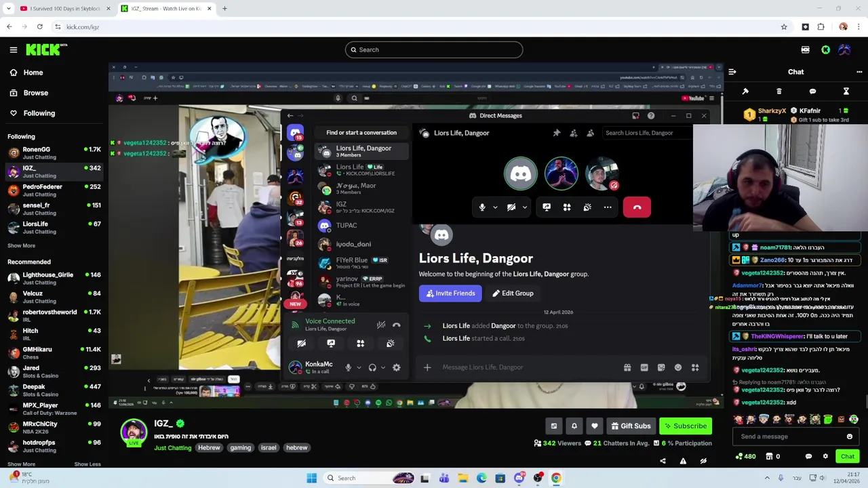Image resolution: width=868 pixels, height=488 pixels.
Task: Open chat mode bubble icon in mod toolbar
Action: coord(812,91)
